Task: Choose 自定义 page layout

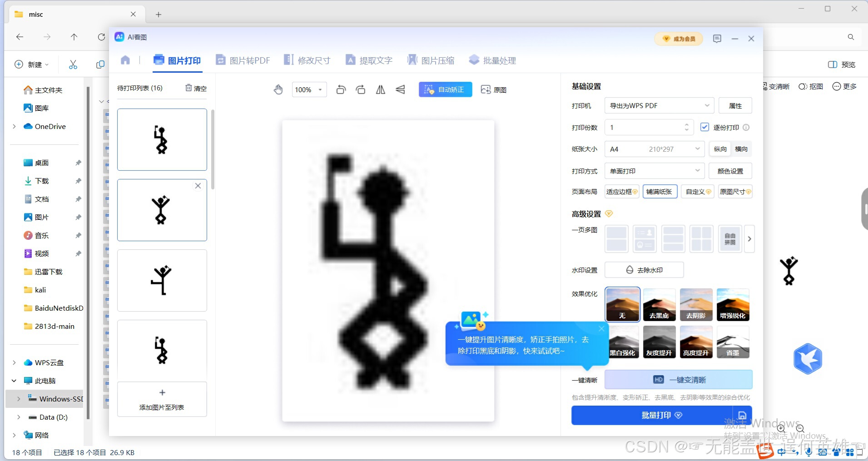Action: click(x=698, y=192)
